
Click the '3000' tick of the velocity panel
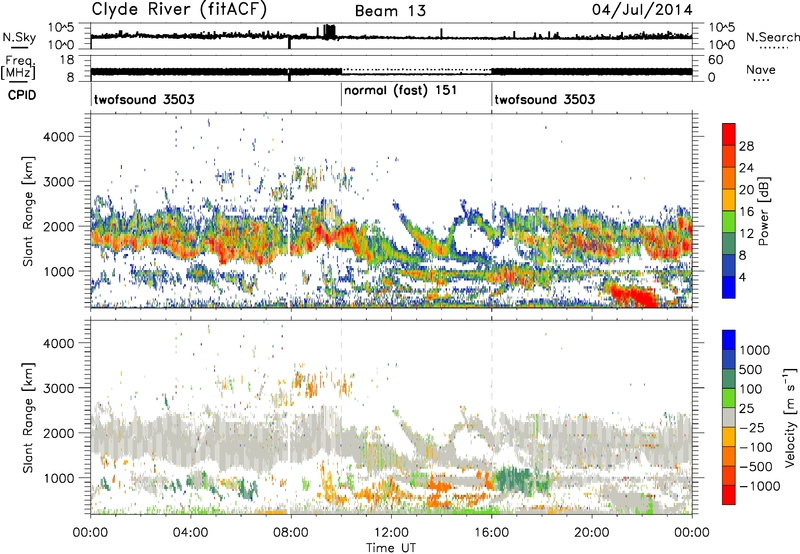[x=59, y=388]
